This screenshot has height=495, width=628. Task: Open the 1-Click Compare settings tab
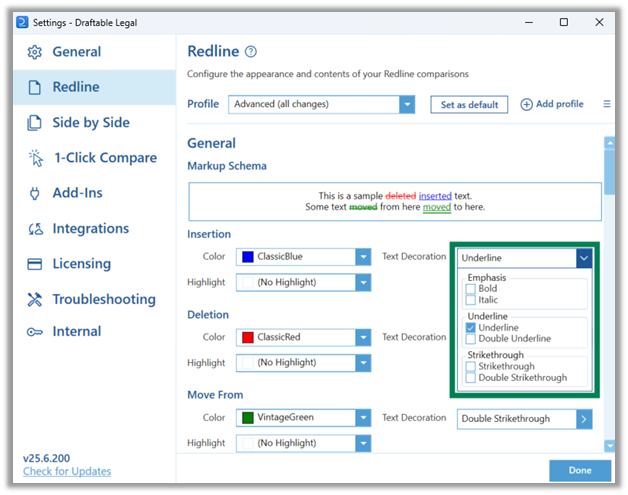click(x=95, y=158)
